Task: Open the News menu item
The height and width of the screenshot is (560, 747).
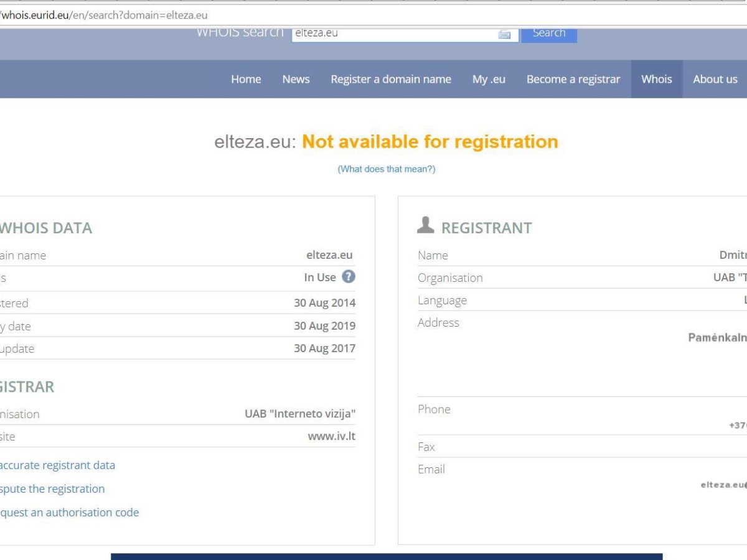Action: point(296,79)
